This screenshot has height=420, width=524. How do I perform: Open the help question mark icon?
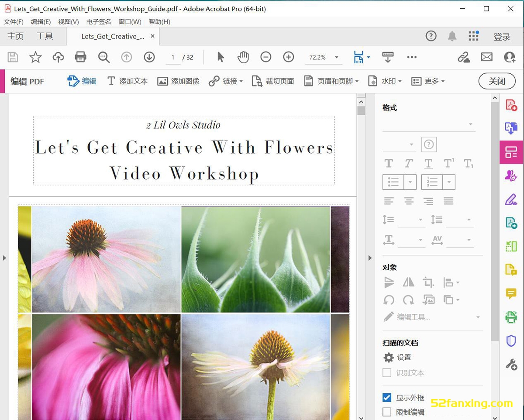pyautogui.click(x=431, y=36)
